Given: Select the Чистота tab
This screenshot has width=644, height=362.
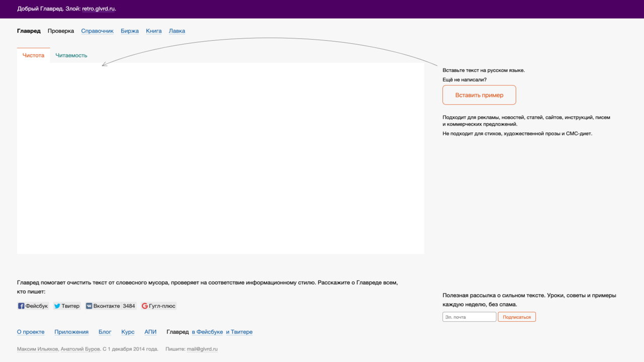Looking at the screenshot, I should 33,55.
